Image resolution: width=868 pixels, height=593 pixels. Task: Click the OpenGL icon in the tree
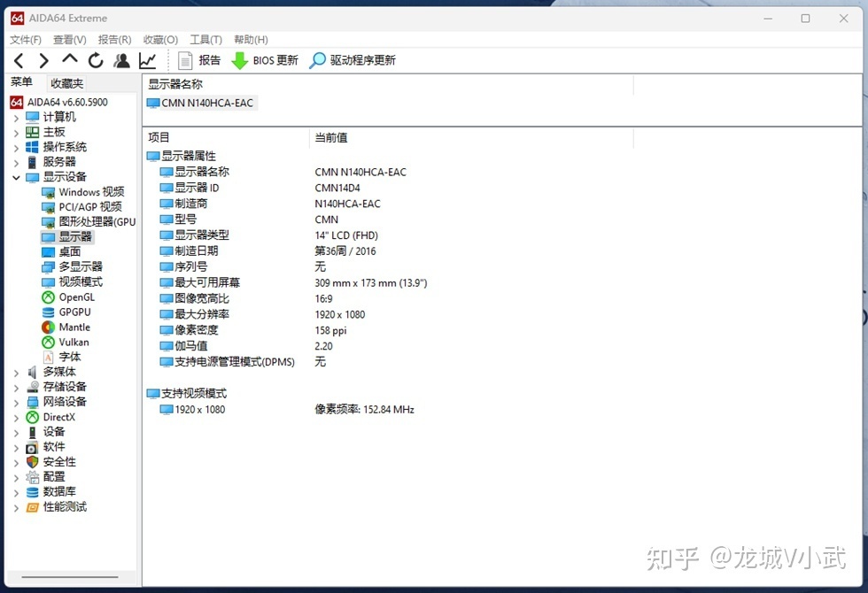(48, 297)
